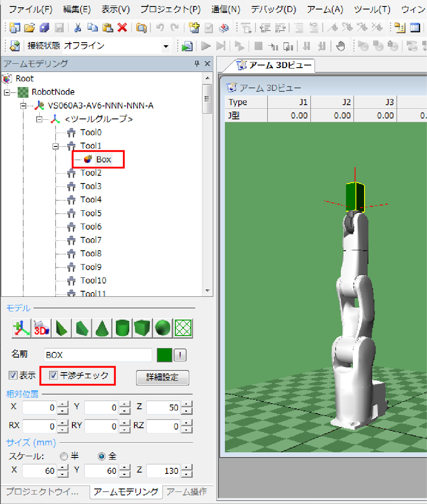Toggle the 干渉チェック checkbox
The width and height of the screenshot is (427, 504).
pos(54,375)
